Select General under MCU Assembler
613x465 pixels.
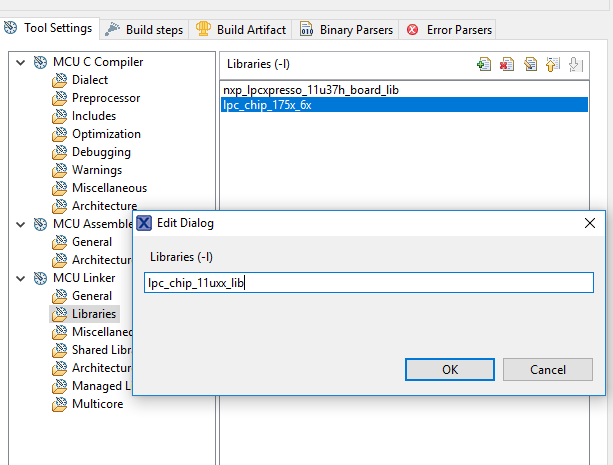[x=92, y=242]
